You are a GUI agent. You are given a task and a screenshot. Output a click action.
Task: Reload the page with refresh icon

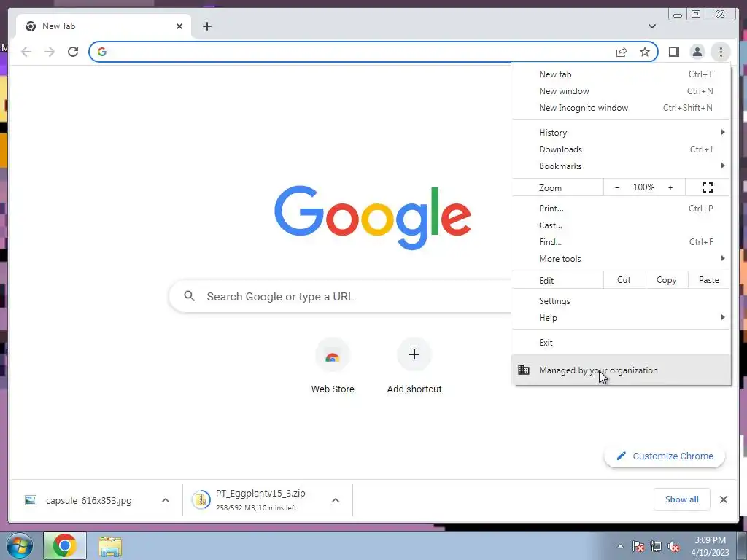click(73, 52)
